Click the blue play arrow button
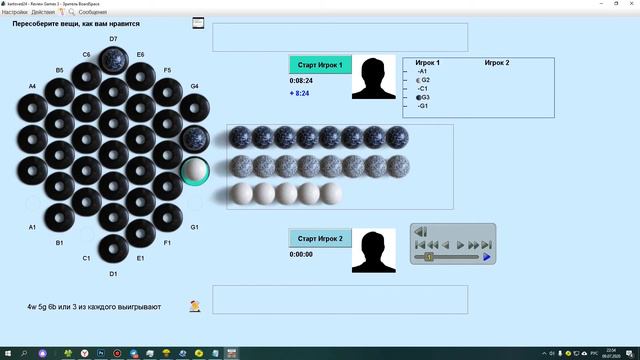 click(x=487, y=257)
